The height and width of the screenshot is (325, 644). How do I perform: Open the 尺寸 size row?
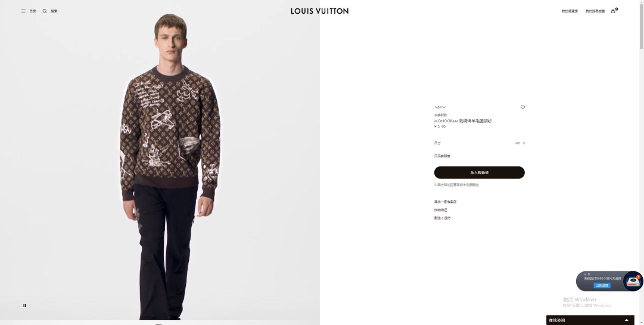coord(480,143)
